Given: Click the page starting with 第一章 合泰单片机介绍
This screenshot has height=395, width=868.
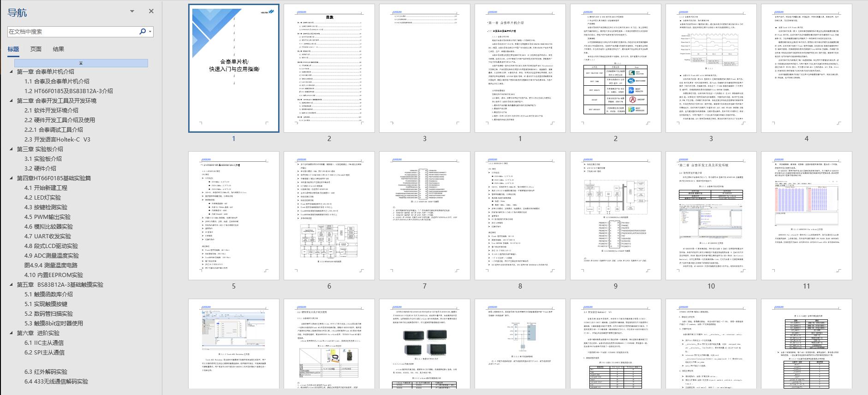Looking at the screenshot, I should [x=520, y=68].
